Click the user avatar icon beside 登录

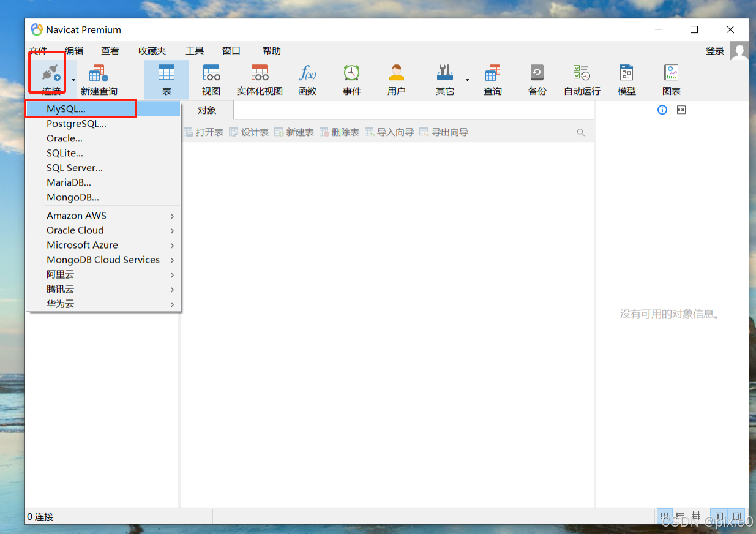739,51
